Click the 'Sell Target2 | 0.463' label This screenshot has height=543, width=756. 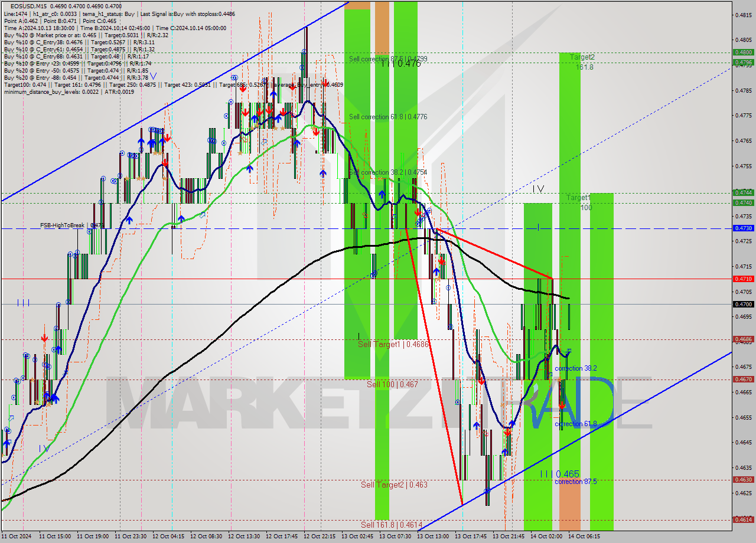click(394, 485)
